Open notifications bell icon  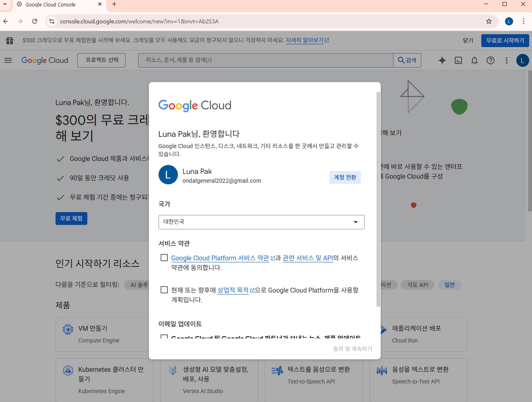pos(474,60)
